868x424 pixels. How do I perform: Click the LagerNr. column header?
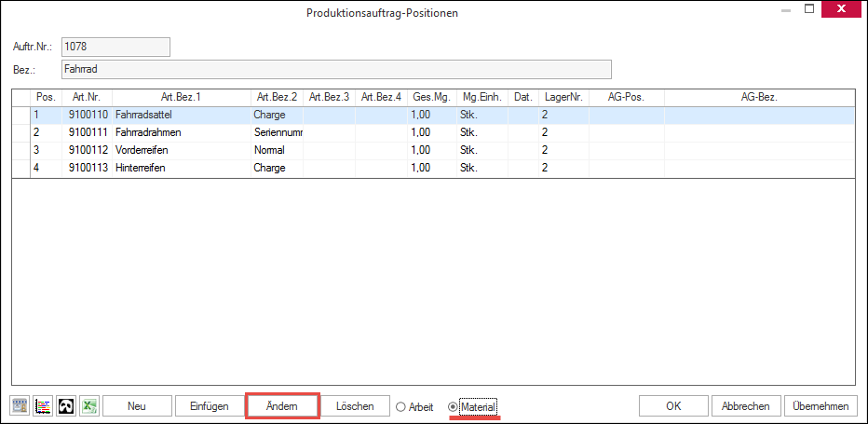click(563, 97)
